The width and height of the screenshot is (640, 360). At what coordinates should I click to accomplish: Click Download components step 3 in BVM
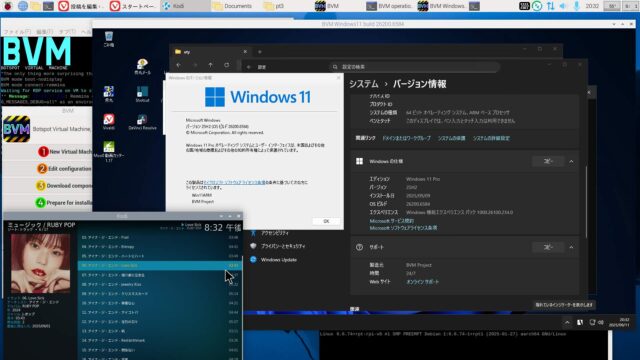pyautogui.click(x=64, y=186)
